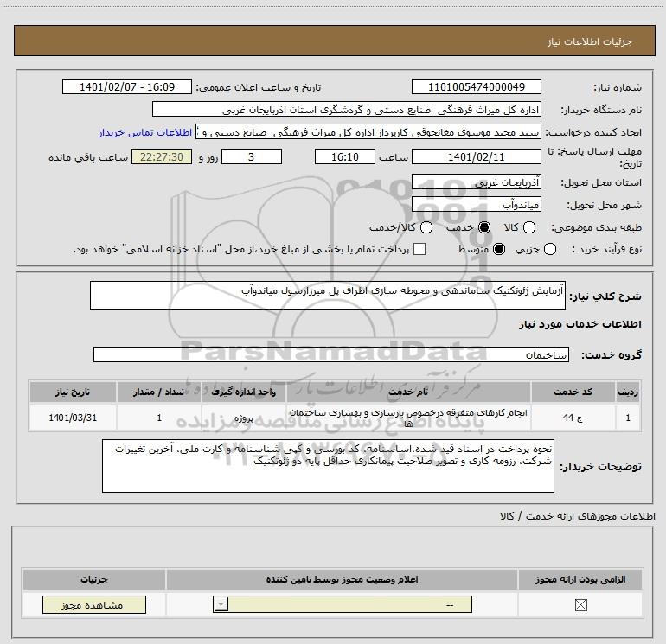This screenshot has height=644, width=666.
Task: Click the جزئیات column header
Action: coord(94,579)
